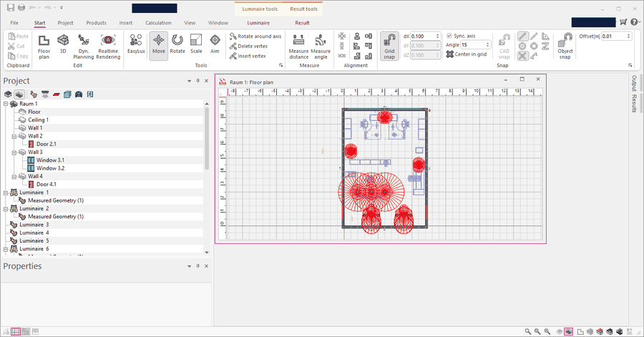Select the Ceiling 1 tree item
This screenshot has width=644, height=337.
[38, 120]
